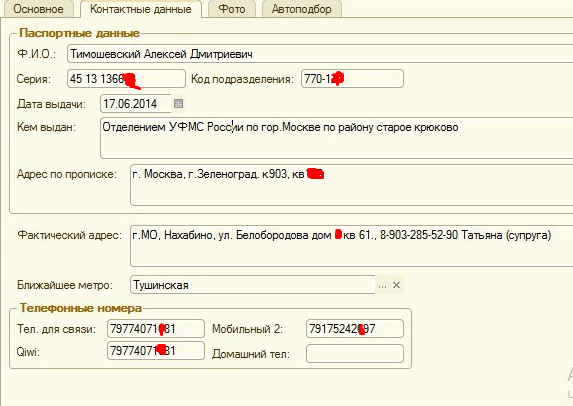
Task: Click the Телефонные номера group heading
Action: pos(80,308)
